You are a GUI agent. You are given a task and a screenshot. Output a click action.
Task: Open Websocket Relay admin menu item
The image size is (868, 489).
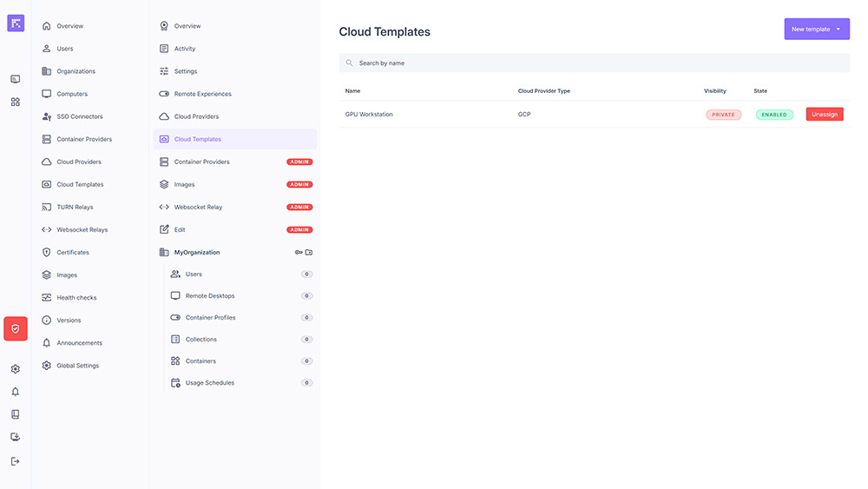[198, 208]
